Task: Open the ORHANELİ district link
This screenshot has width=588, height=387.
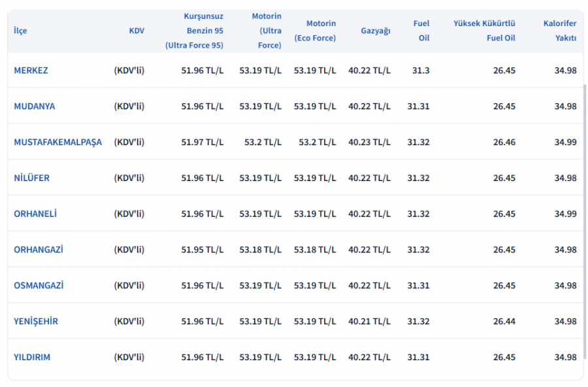Action: (35, 214)
